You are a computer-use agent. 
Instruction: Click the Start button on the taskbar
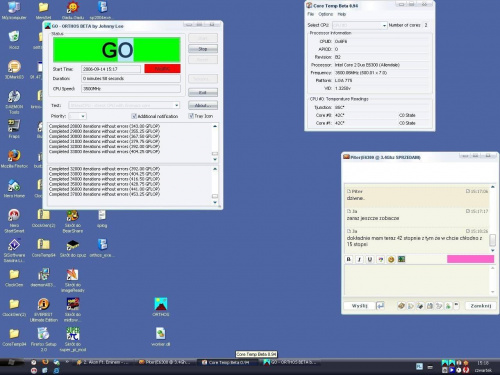12,362
